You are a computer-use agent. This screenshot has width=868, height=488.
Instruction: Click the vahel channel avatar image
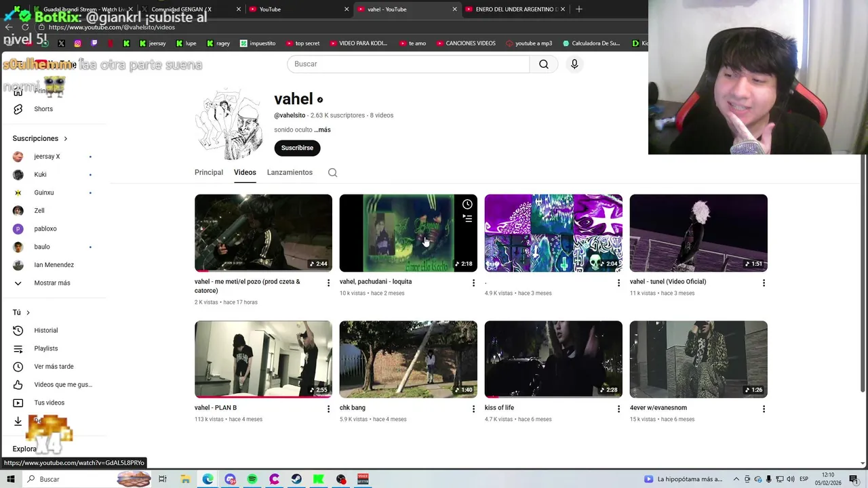pyautogui.click(x=229, y=124)
